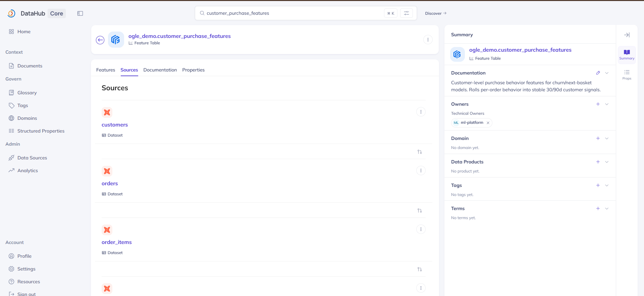Collapse the Documentation section
The height and width of the screenshot is (296, 644).
click(x=607, y=73)
